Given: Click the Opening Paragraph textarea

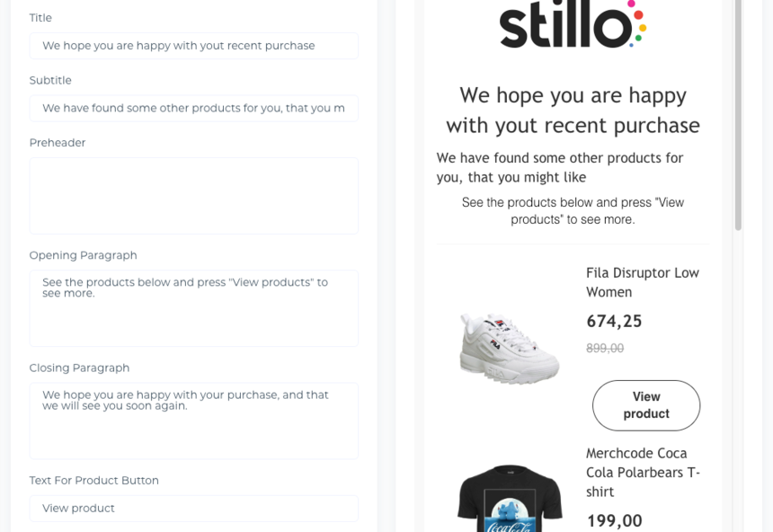Looking at the screenshot, I should tap(193, 307).
